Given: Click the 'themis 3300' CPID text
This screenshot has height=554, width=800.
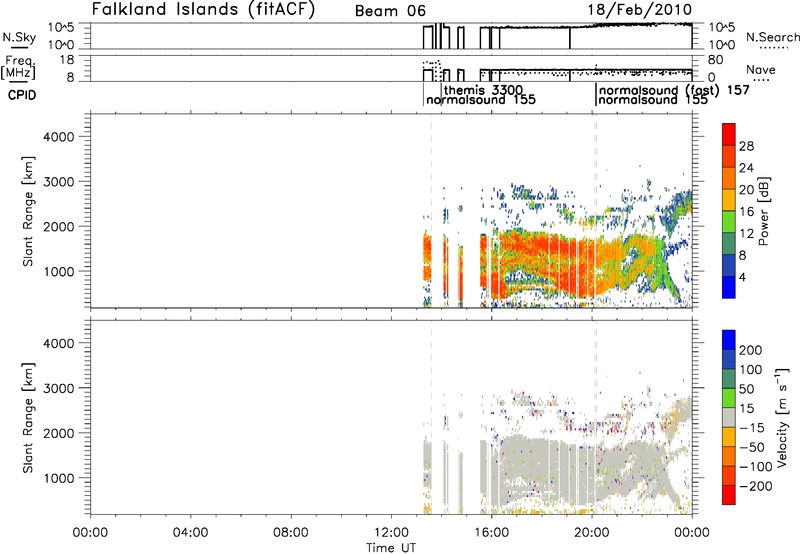Looking at the screenshot, I should [x=483, y=90].
